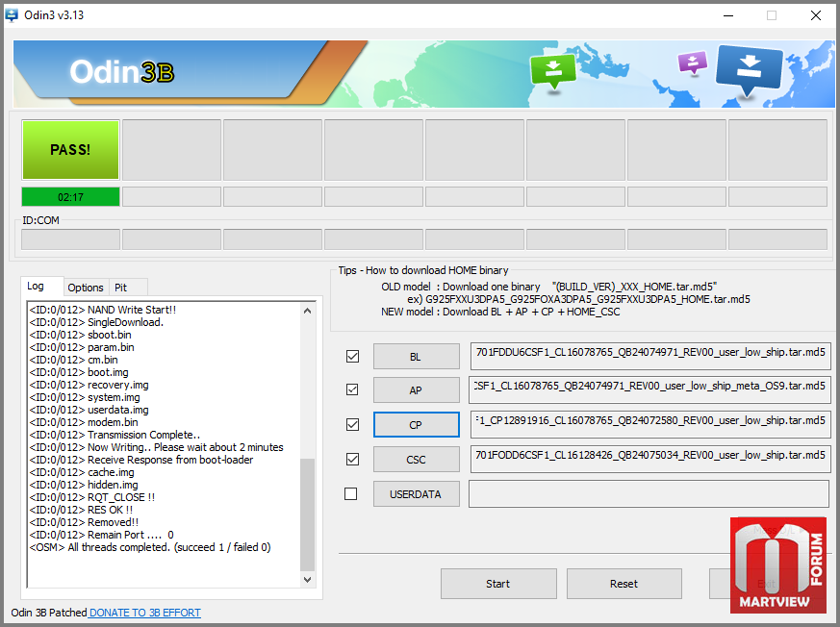The height and width of the screenshot is (627, 840).
Task: Click the BL button to choose bootloader file
Action: (x=417, y=357)
